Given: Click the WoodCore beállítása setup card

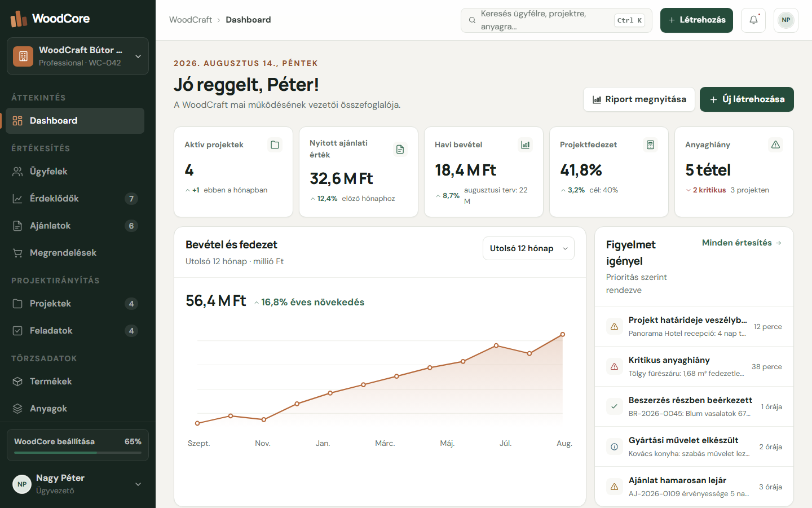Looking at the screenshot, I should coord(78,445).
